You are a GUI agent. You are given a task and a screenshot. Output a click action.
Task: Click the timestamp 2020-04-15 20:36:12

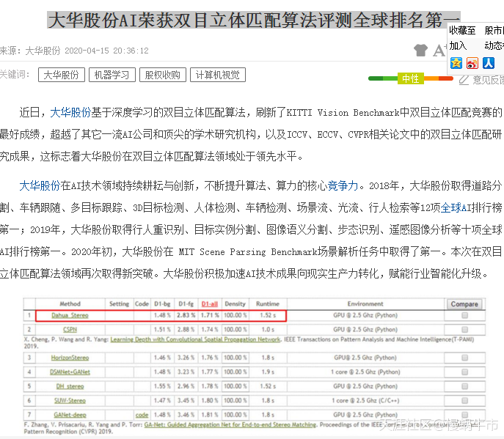[106, 51]
